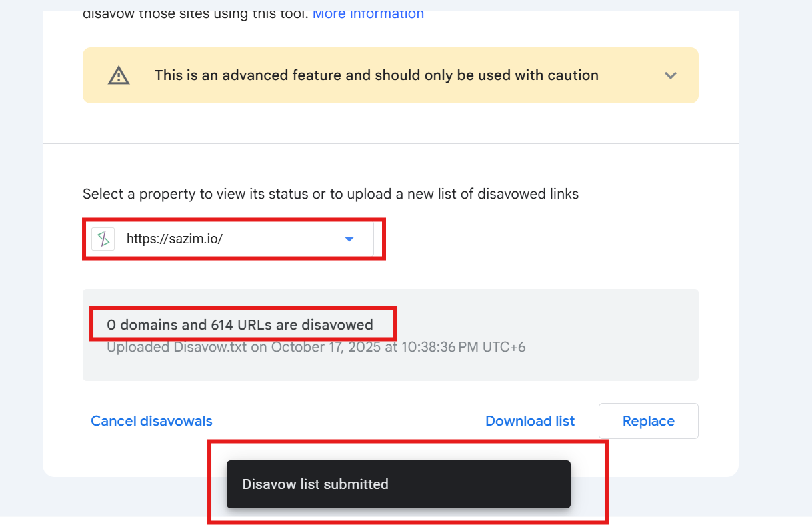Open the property selector blue arrow
The width and height of the screenshot is (812, 525).
349,239
